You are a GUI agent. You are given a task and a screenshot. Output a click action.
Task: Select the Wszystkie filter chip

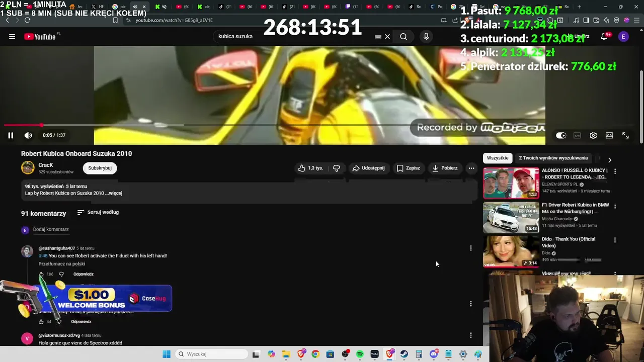click(498, 158)
